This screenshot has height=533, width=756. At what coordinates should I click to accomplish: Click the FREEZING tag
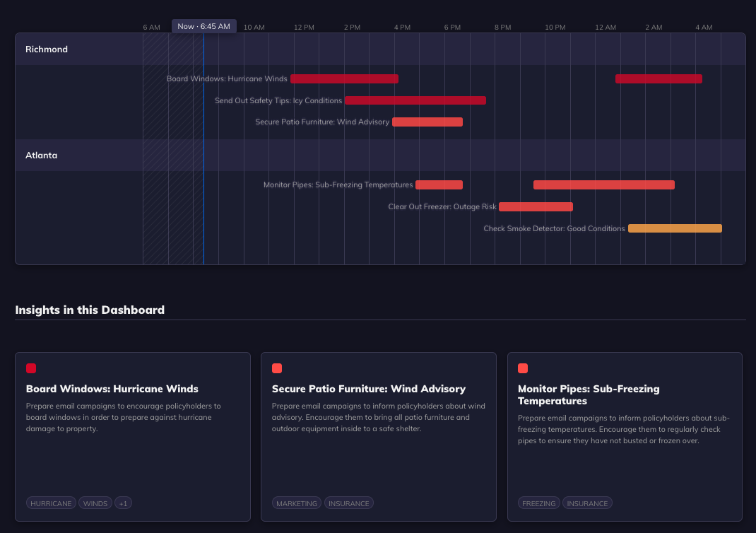[x=538, y=503]
